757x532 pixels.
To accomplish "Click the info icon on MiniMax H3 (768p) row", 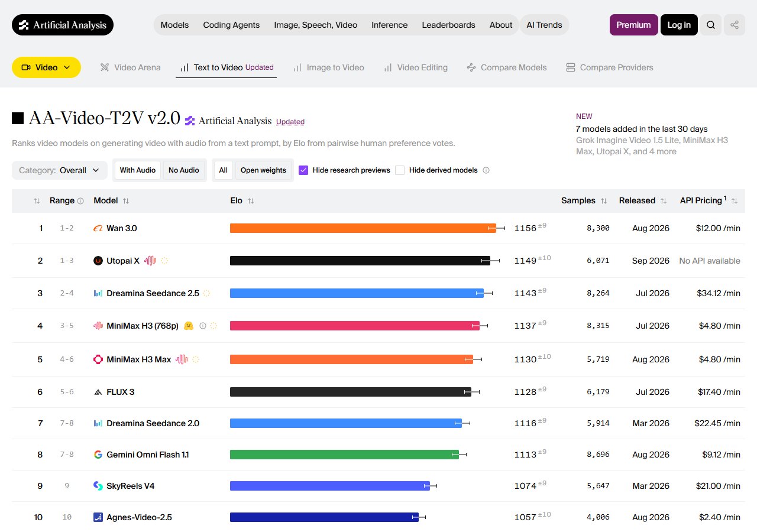I will [x=203, y=326].
